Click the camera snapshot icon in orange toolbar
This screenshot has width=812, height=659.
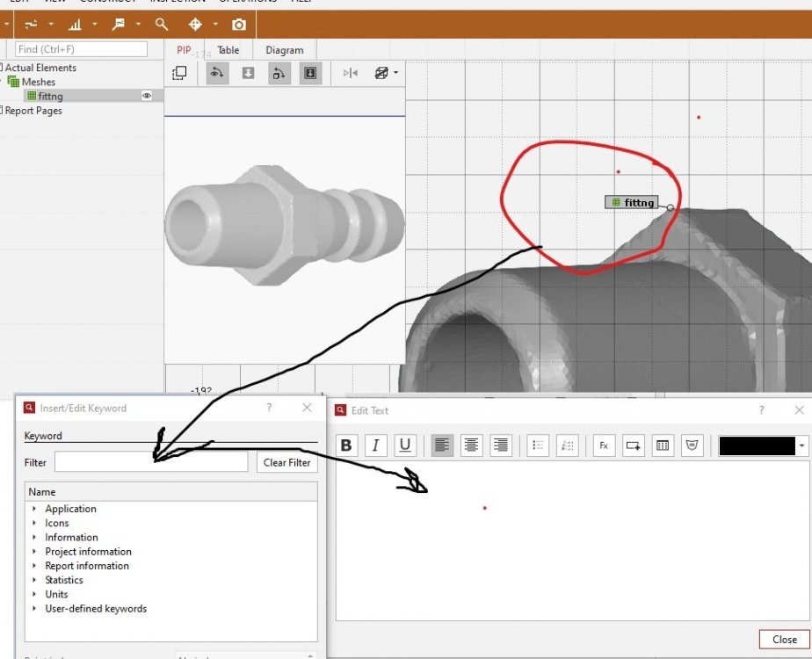238,25
